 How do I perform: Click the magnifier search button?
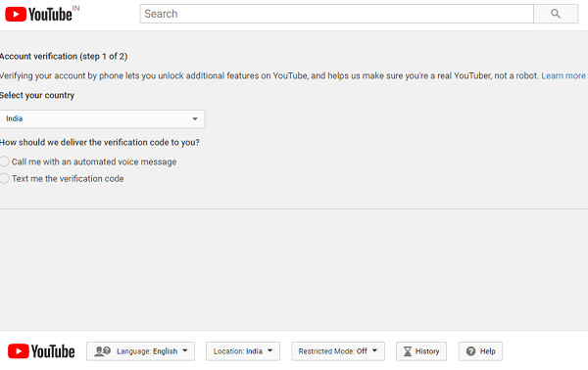pos(556,14)
